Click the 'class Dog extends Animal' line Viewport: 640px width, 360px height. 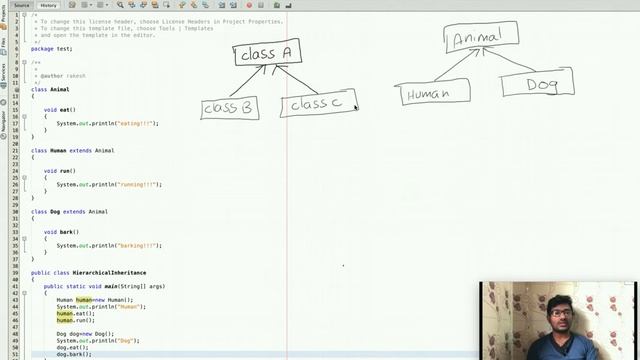(x=69, y=212)
